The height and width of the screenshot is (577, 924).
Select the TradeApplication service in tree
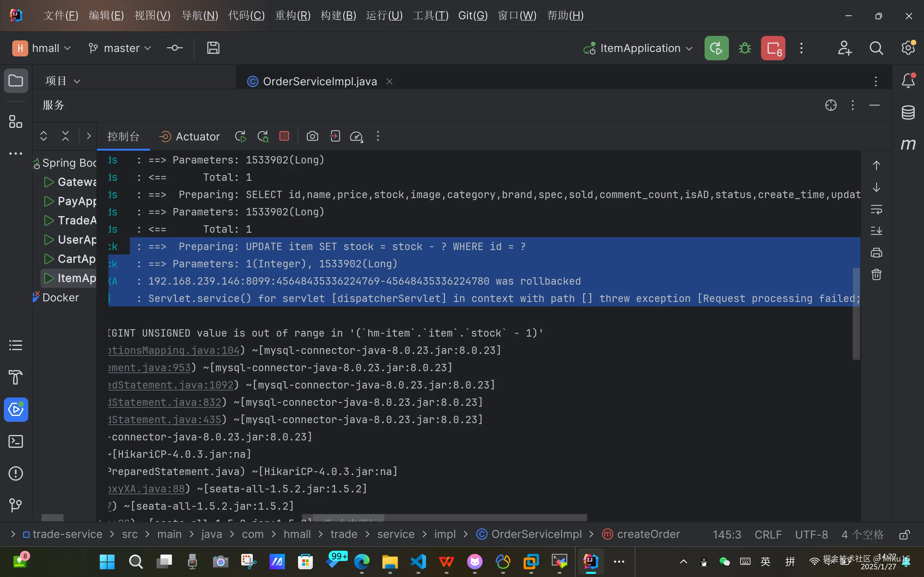[76, 221]
